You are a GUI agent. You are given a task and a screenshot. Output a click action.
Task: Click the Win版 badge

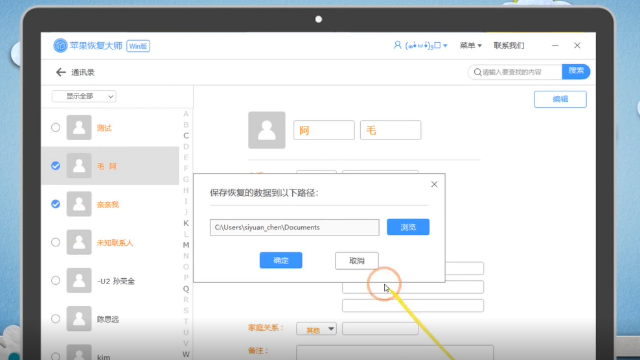(138, 46)
